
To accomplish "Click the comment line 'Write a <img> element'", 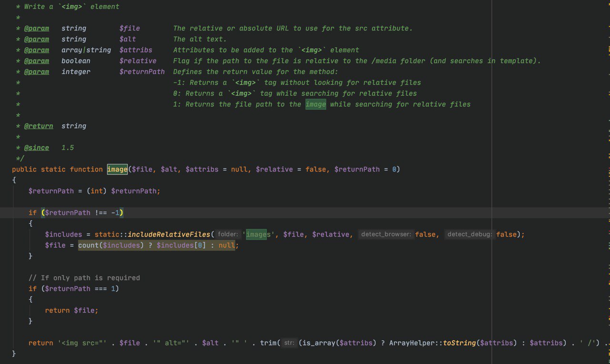I will click(72, 7).
